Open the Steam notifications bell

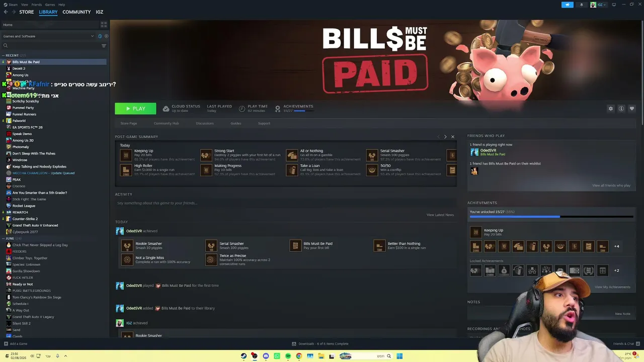coord(582,5)
